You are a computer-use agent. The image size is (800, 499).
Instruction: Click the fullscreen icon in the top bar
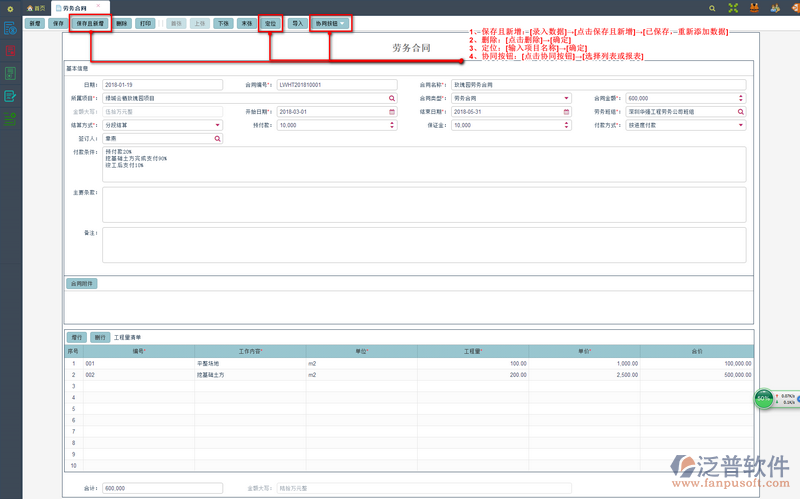click(735, 8)
